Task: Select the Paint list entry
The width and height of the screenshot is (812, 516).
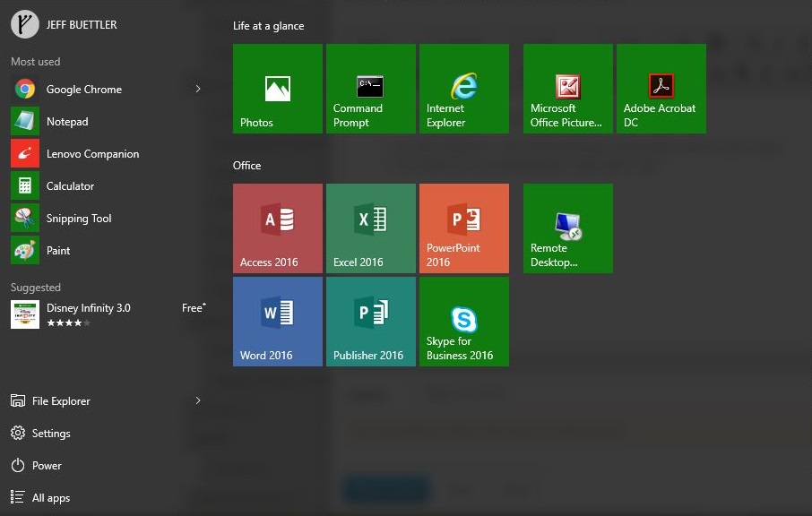Action: [108, 250]
